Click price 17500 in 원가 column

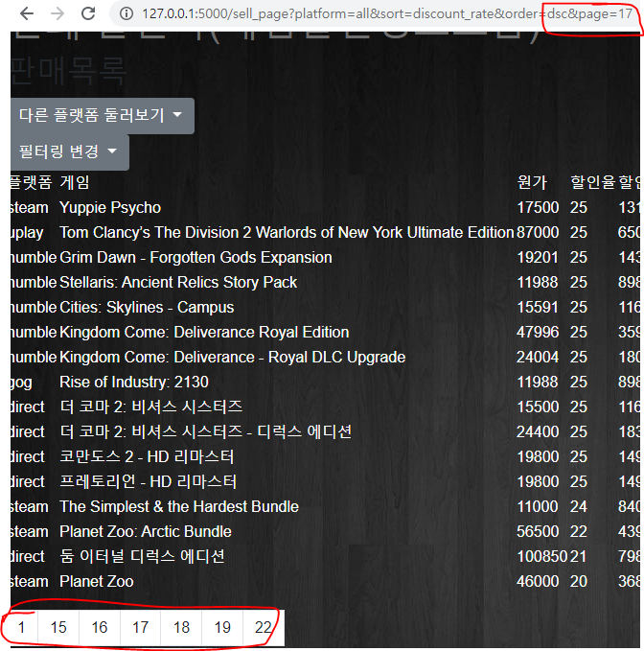538,208
